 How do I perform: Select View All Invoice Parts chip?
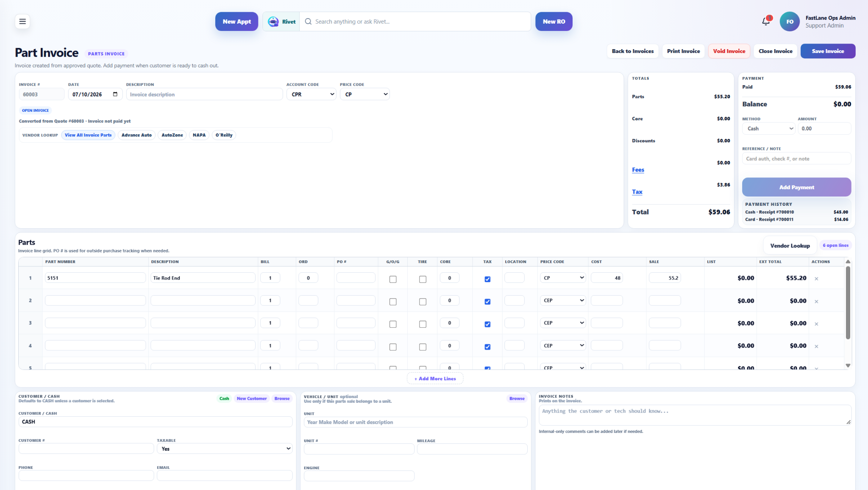coord(88,135)
